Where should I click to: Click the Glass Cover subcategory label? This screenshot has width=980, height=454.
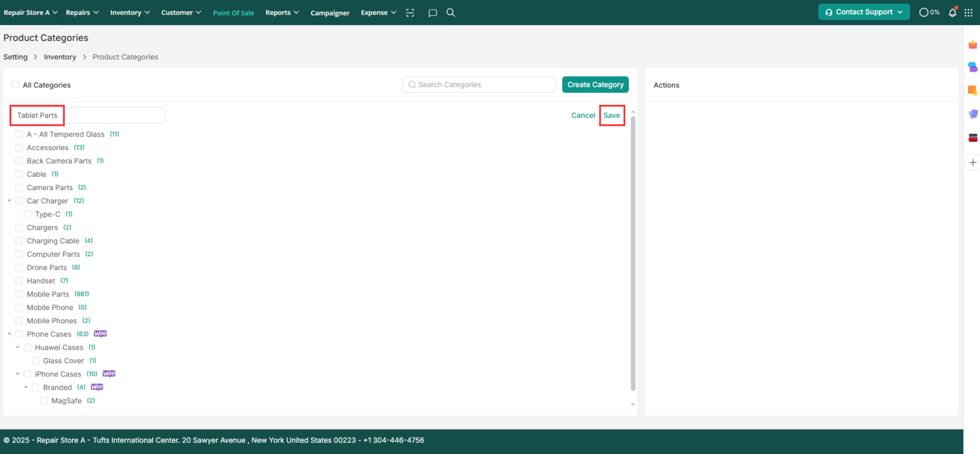[64, 360]
